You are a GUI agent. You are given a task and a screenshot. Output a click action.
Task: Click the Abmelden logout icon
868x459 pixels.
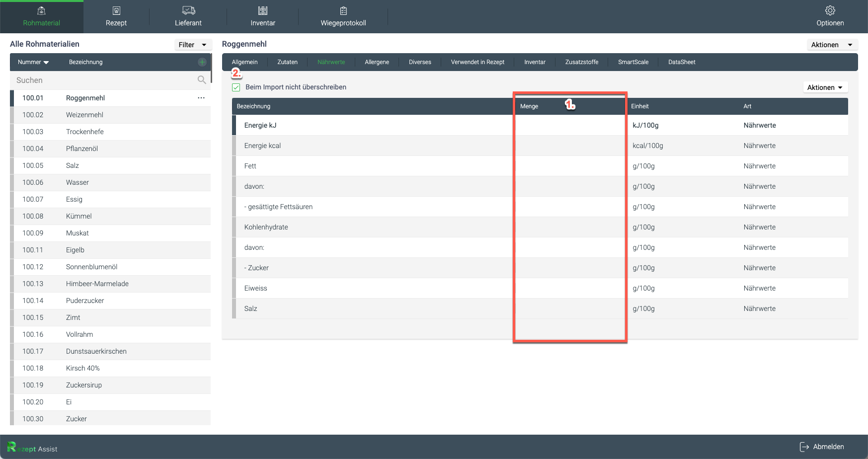pos(804,447)
